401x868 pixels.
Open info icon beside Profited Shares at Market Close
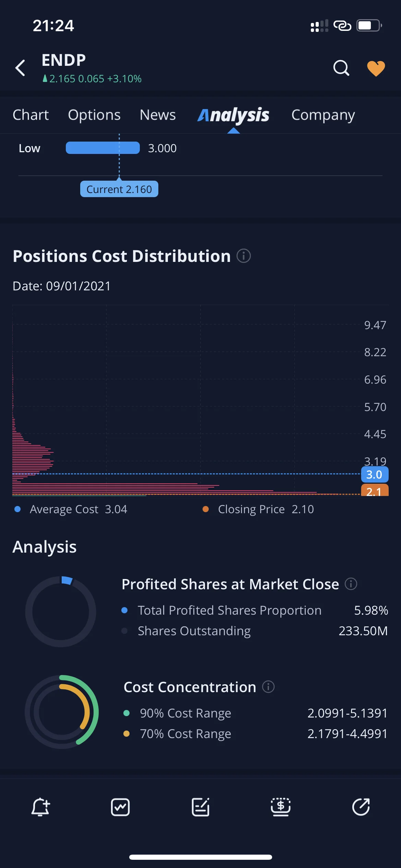click(x=351, y=583)
